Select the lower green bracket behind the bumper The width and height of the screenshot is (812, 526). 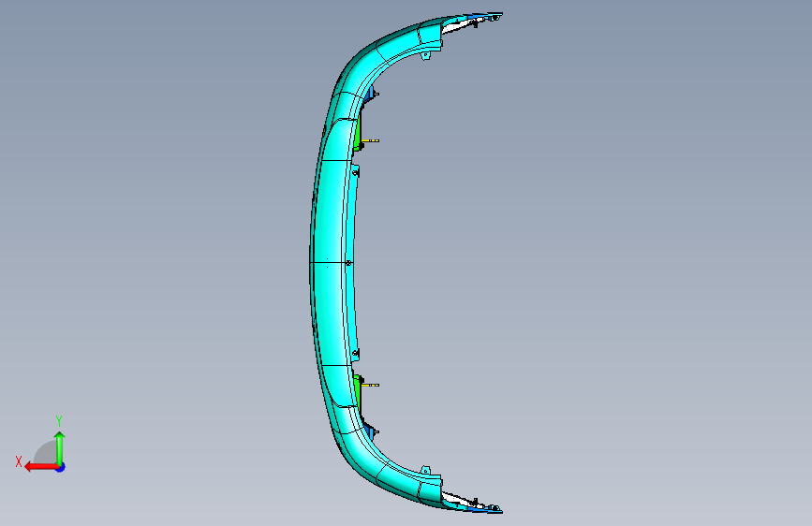(x=357, y=389)
